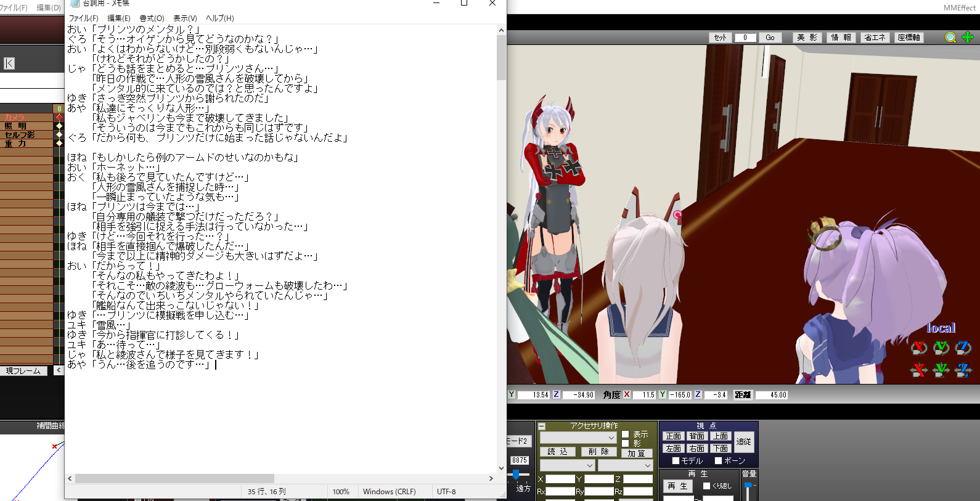Open Notepad 表示(V) menu
This screenshot has width=980, height=501.
pos(185,18)
